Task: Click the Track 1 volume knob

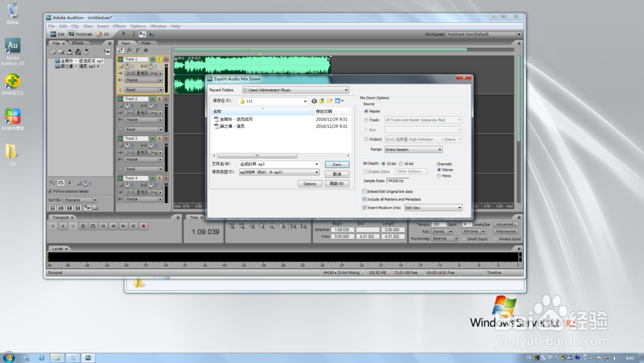Action: 128,66
